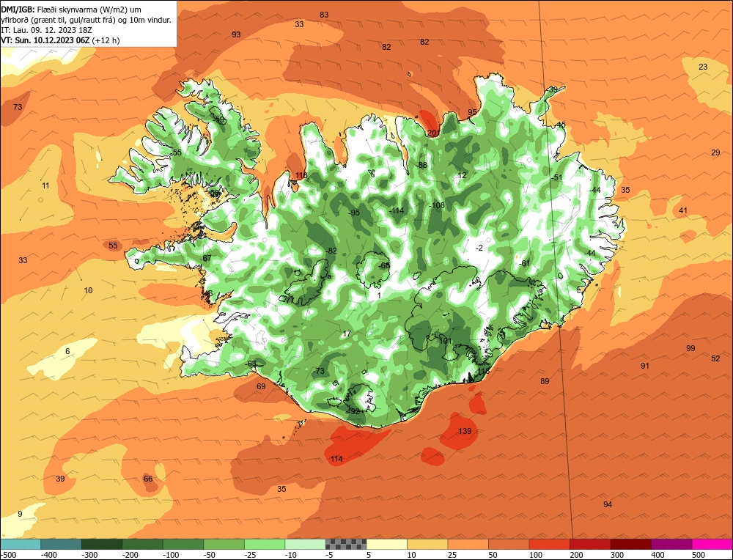Click the light teal -500 to -400 legend swatch

tap(21, 544)
